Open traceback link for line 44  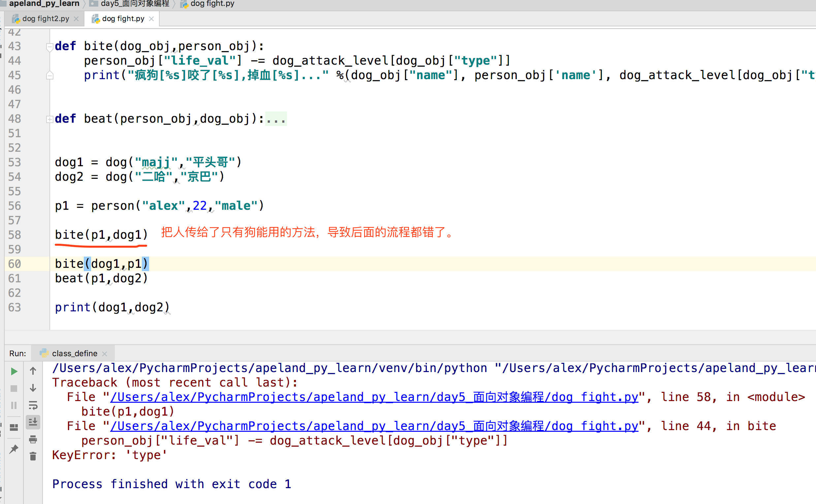[374, 426]
